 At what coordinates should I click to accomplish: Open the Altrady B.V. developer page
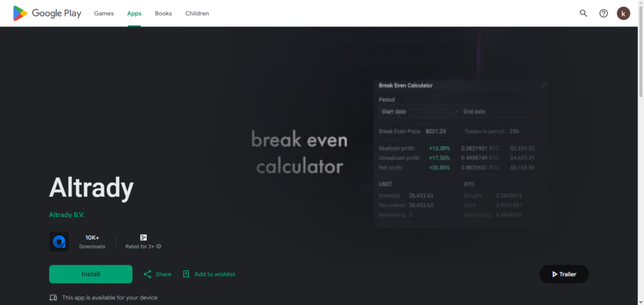pos(67,214)
